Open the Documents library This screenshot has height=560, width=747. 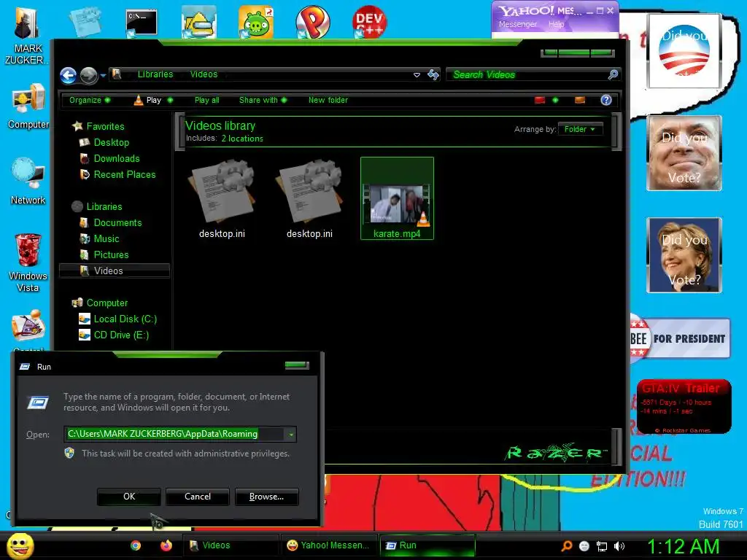tap(117, 223)
